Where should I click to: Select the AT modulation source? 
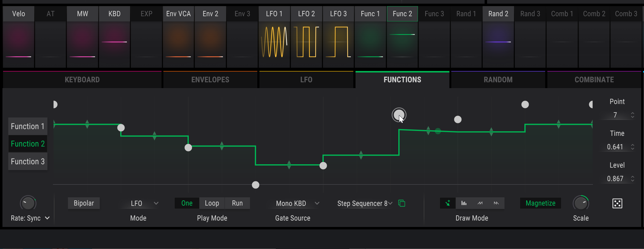point(50,37)
